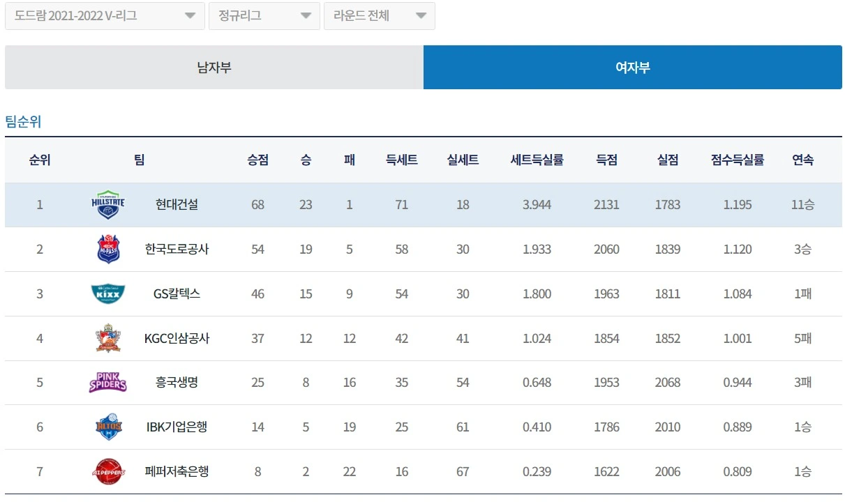
Task: Click the 1.120 point ratio cell
Action: [738, 250]
